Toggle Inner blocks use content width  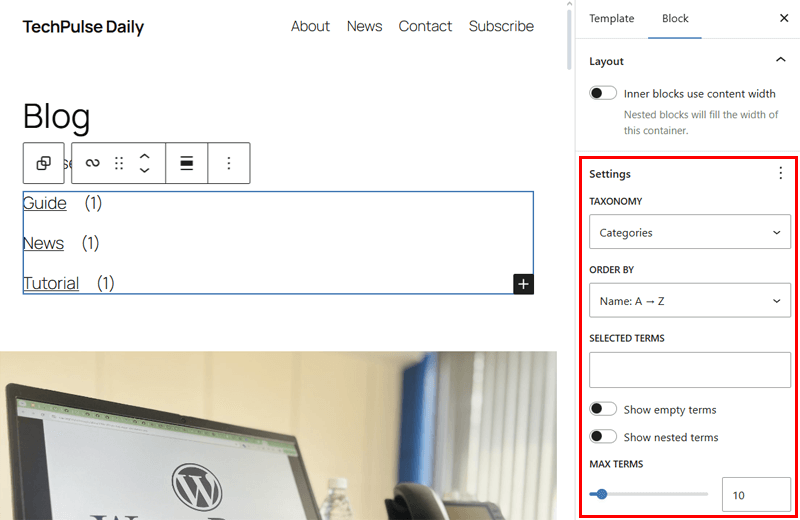(x=603, y=93)
